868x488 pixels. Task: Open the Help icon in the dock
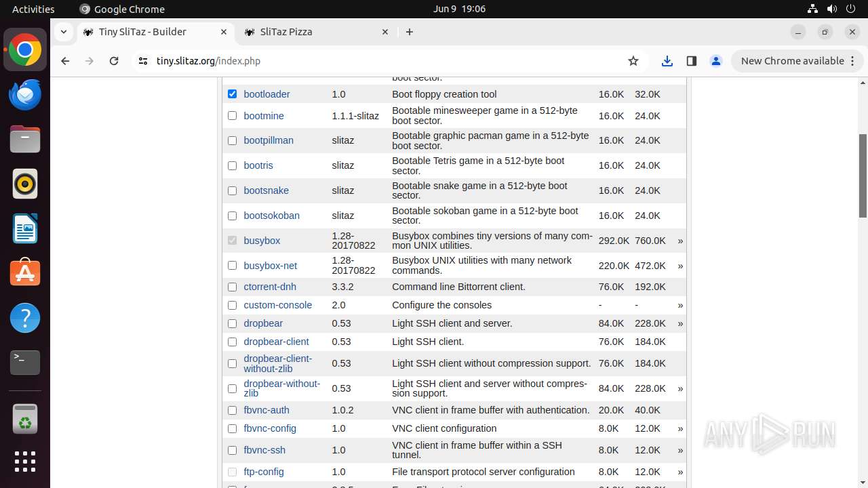[25, 318]
